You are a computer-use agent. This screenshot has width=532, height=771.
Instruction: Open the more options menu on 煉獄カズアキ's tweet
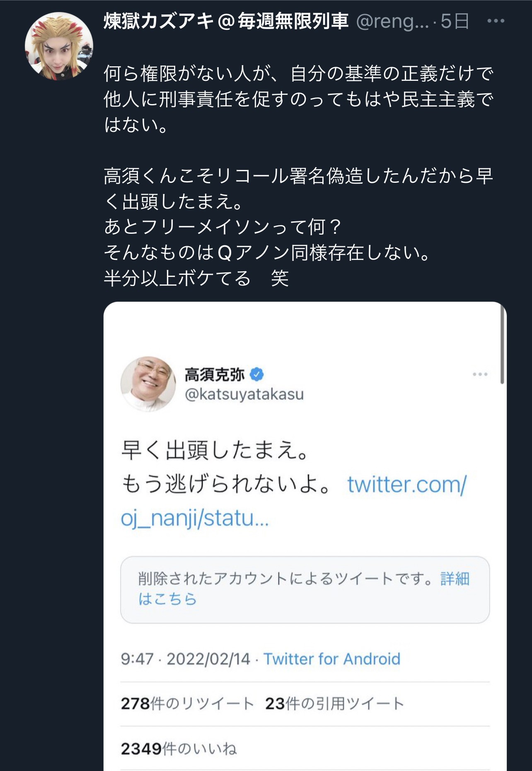(496, 21)
